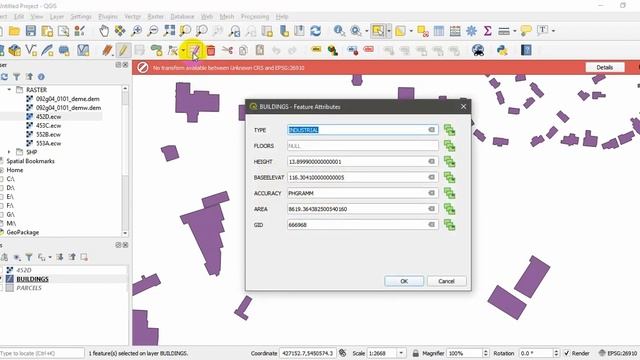Toggle multi-edit button beside TYPE field
This screenshot has height=360, width=640.
pos(449,130)
